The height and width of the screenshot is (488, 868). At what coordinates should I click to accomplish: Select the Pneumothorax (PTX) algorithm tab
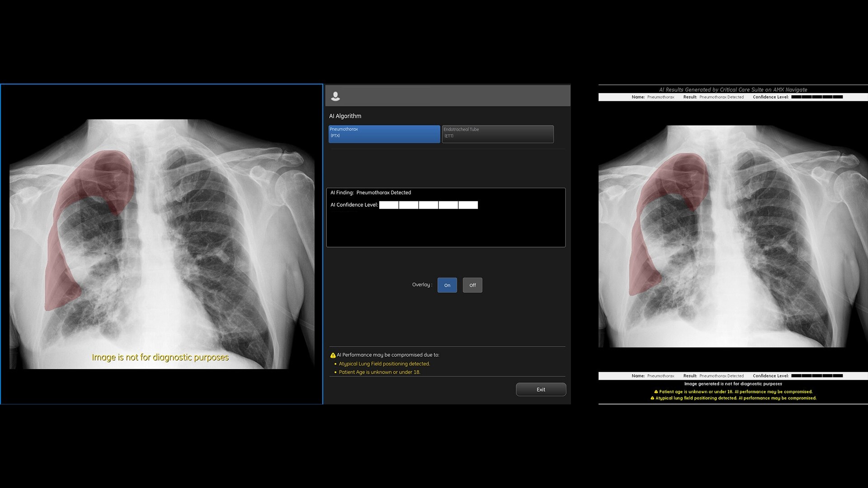pyautogui.click(x=384, y=134)
